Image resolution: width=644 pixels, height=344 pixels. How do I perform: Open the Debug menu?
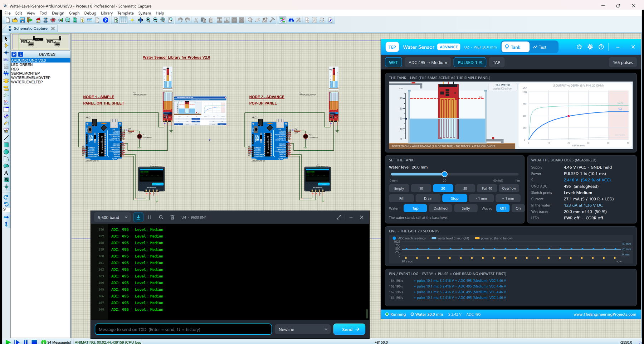(90, 13)
